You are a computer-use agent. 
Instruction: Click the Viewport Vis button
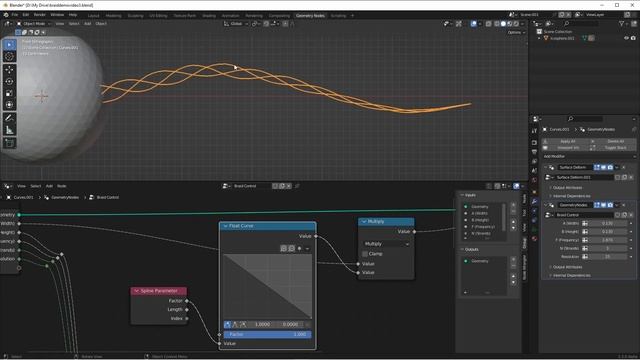point(567,147)
